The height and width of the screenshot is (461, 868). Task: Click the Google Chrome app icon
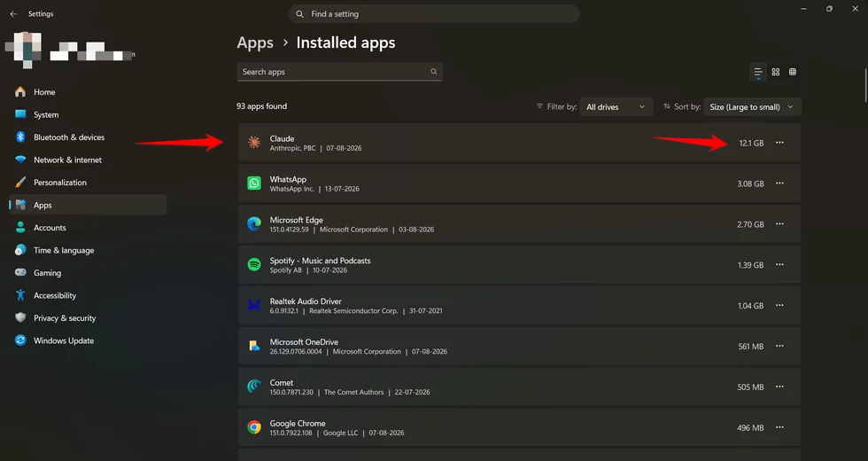coord(254,427)
